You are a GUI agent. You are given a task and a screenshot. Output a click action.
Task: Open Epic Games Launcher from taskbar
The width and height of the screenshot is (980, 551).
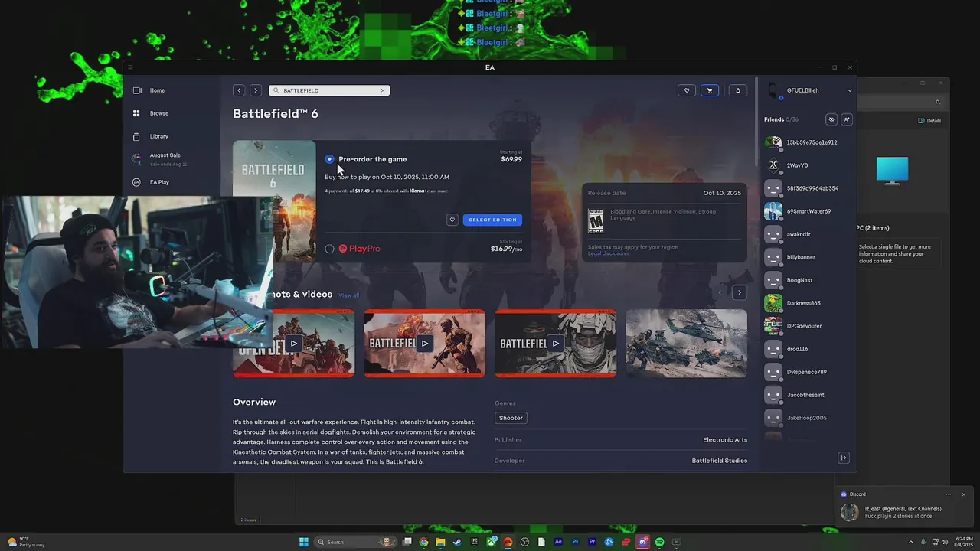(x=474, y=542)
